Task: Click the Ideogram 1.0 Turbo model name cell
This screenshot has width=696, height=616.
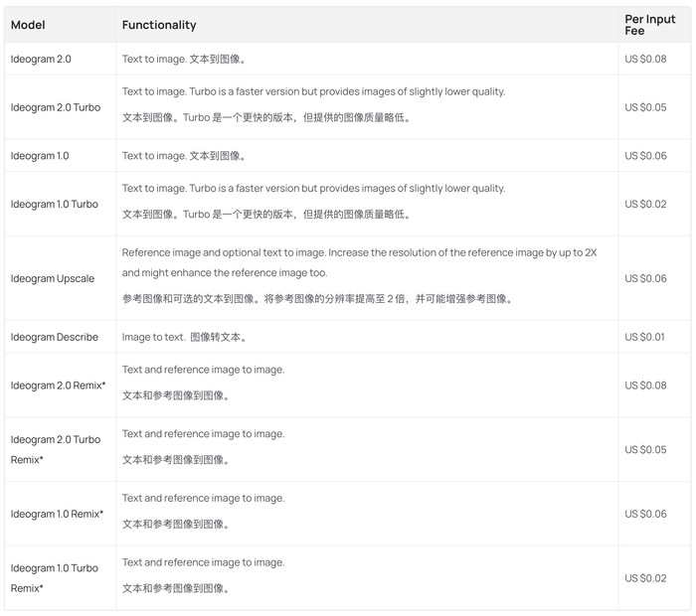Action: pyautogui.click(x=55, y=204)
